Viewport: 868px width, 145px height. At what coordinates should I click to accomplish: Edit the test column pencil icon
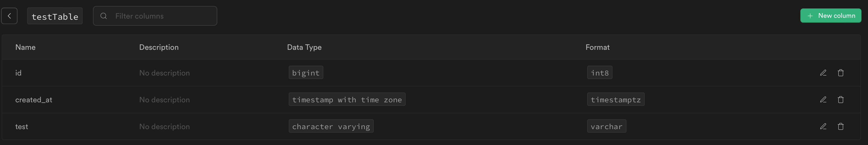coord(823,126)
